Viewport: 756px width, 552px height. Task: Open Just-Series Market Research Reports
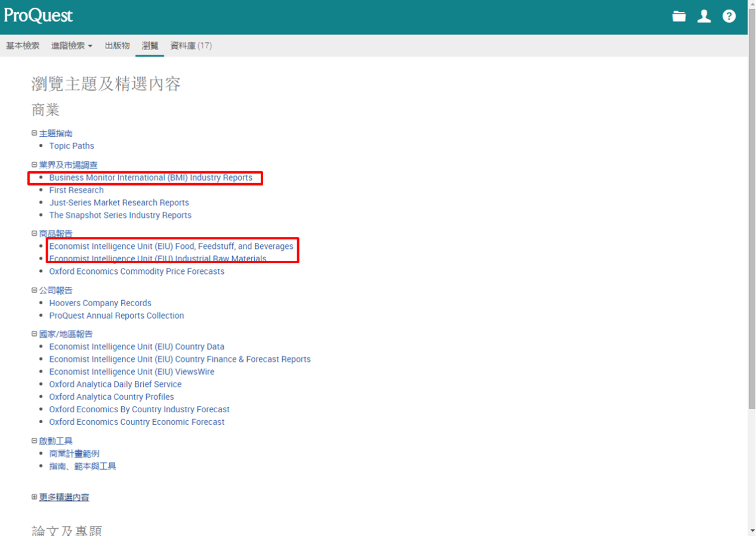[119, 203]
